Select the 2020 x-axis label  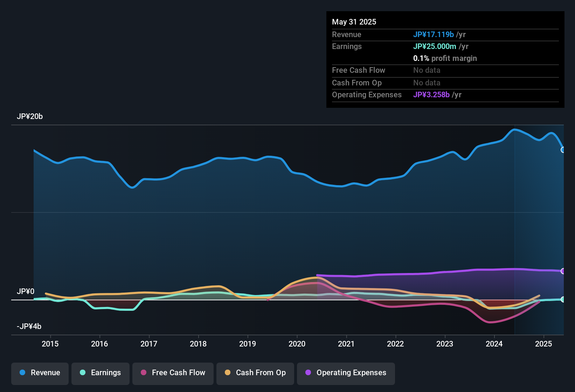pyautogui.click(x=297, y=344)
